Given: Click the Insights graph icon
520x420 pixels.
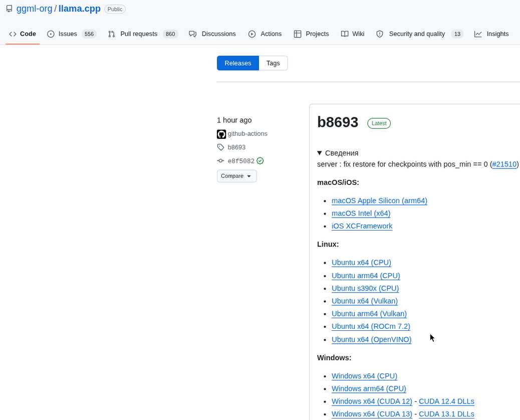Looking at the screenshot, I should coord(478,34).
